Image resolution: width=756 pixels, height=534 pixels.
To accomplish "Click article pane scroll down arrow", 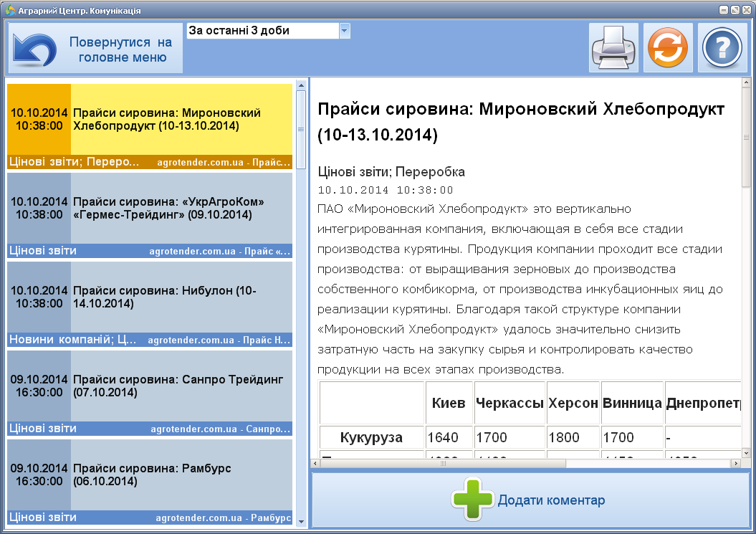I will point(746,453).
